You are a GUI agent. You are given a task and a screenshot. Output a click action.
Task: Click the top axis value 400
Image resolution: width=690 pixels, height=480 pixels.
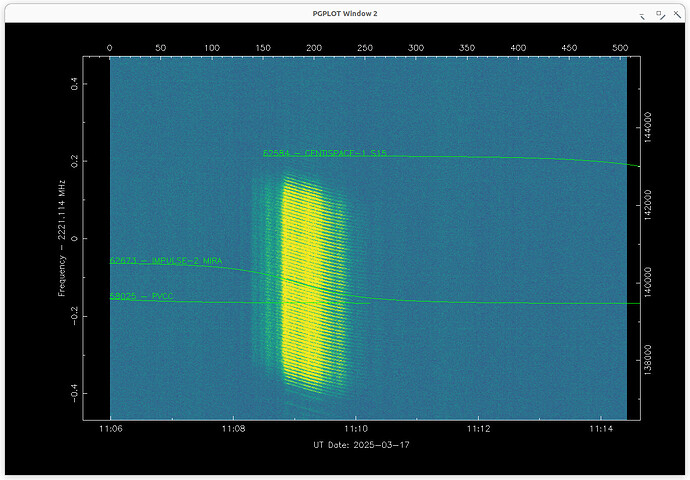(x=518, y=48)
